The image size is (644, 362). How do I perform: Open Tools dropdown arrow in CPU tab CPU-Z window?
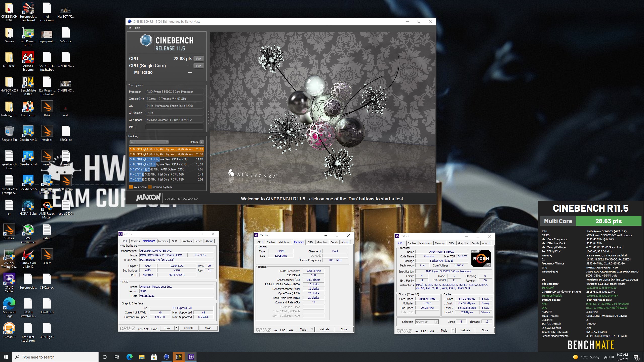pyautogui.click(x=453, y=330)
